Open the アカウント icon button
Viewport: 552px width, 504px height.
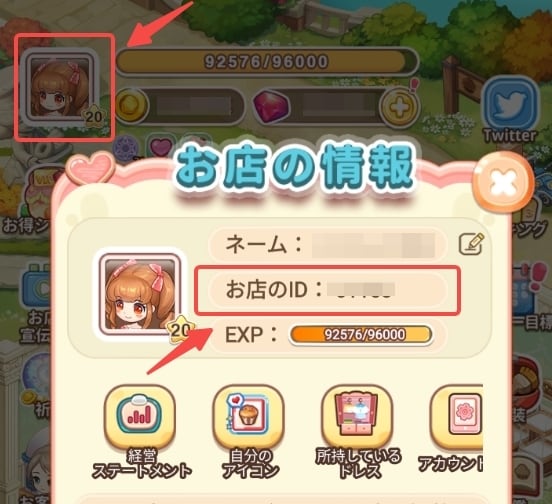(x=457, y=416)
